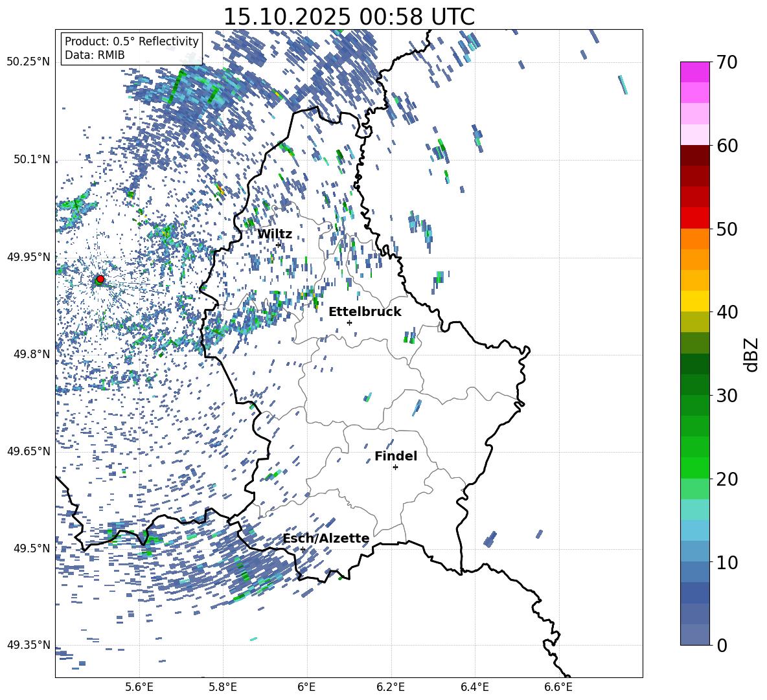Click the Product: 0.5° Reflectivity text
Screen dimensions: 767x700
(x=132, y=41)
